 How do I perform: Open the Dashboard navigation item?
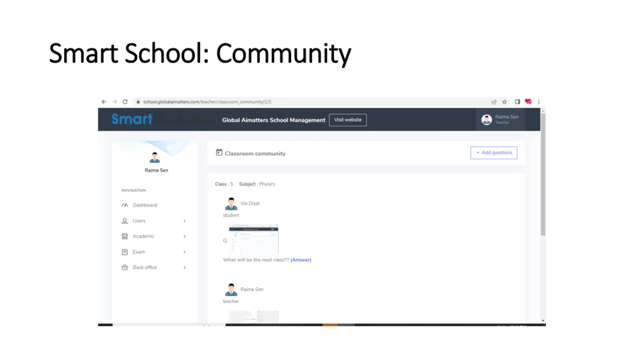pyautogui.click(x=145, y=205)
